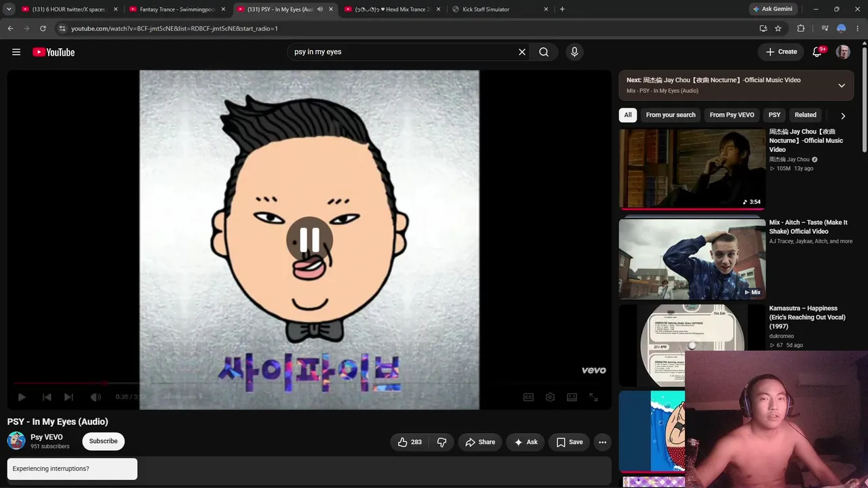Screen dimensions: 868x488
Task: Open the tab search dropdown
Action: (x=9, y=9)
